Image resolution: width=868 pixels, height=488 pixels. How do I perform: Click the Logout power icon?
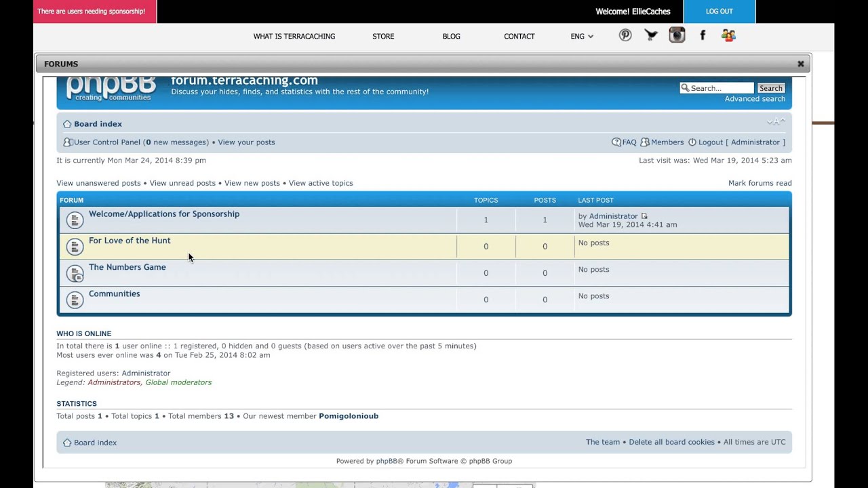(x=692, y=142)
